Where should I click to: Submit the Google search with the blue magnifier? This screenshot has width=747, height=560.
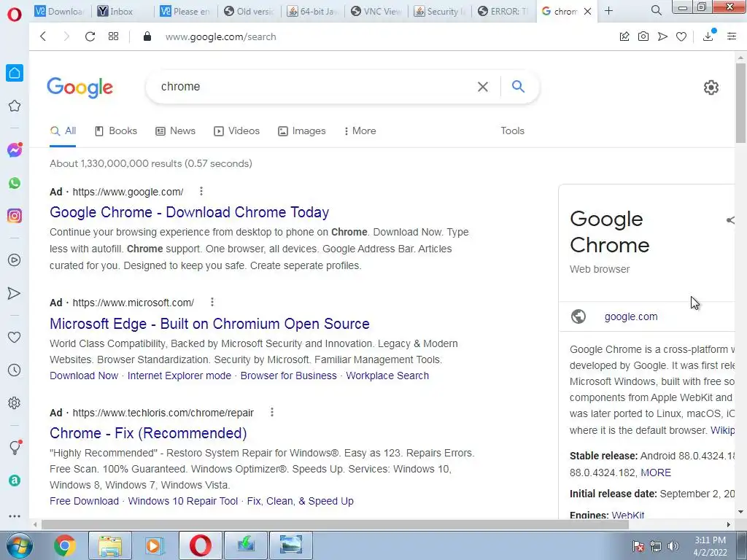(x=519, y=86)
